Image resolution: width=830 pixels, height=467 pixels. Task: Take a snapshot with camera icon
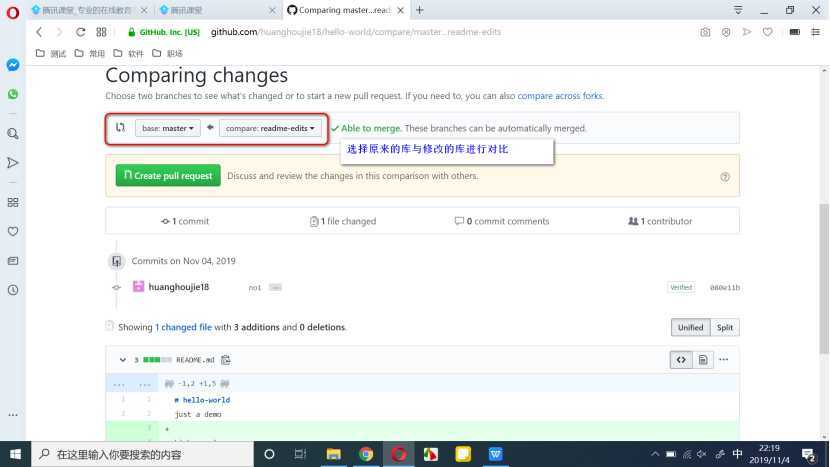(x=705, y=32)
